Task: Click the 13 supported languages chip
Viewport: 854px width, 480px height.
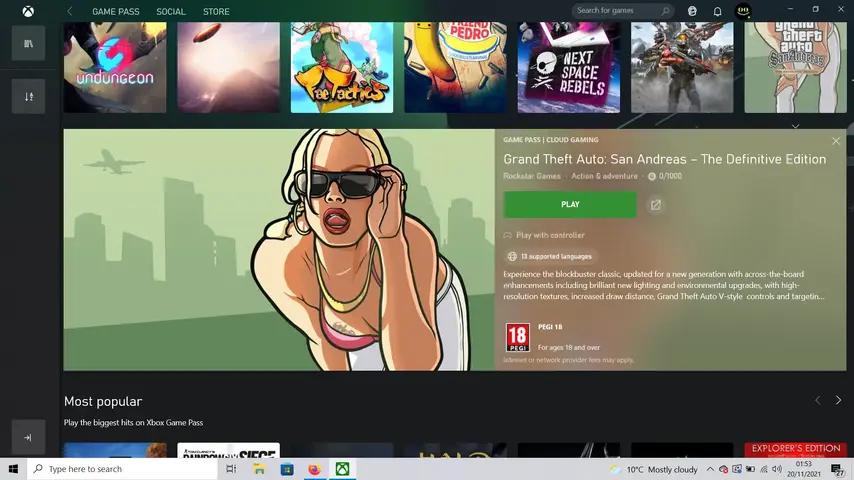Action: 550,256
